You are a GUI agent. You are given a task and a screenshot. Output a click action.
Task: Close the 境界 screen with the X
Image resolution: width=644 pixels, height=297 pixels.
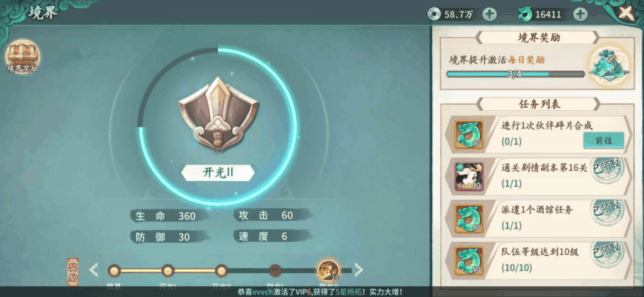[x=626, y=14]
